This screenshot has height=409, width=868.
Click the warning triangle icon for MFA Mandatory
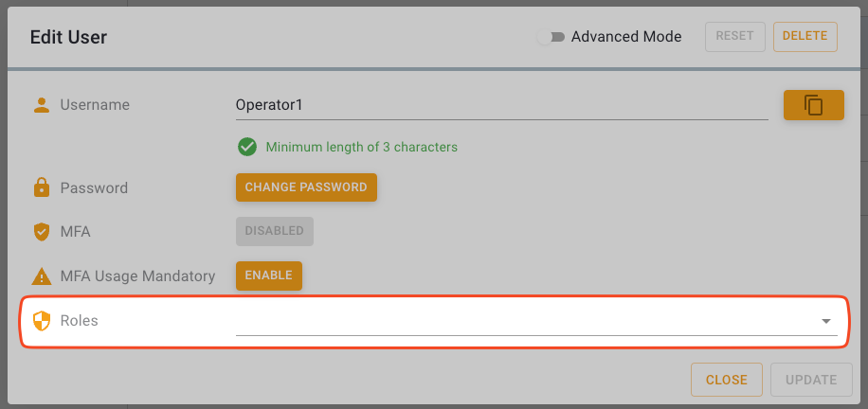(x=41, y=276)
